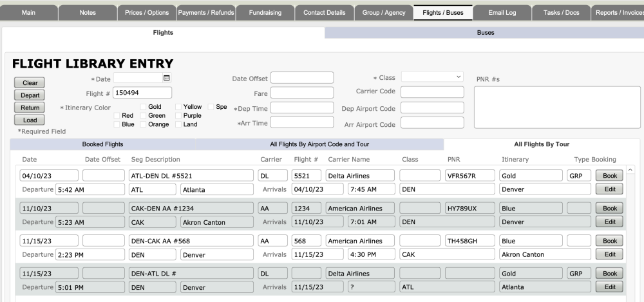Screen dimensions: 644x302
Task: Book the CAK-DEN AA #1234 flight
Action: (609, 209)
